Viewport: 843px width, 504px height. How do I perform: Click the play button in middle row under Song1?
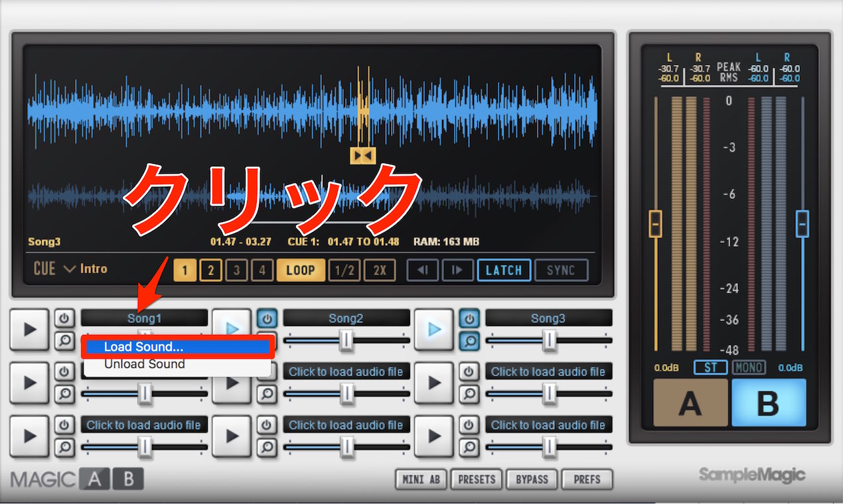point(29,383)
